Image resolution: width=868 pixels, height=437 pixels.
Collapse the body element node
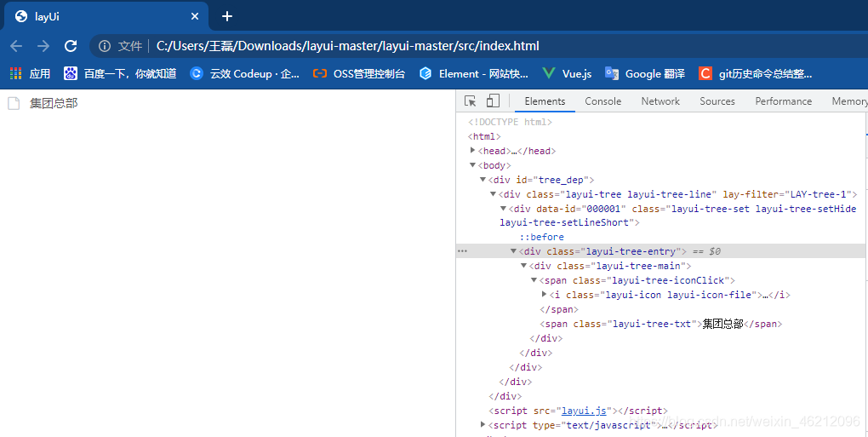coord(473,165)
